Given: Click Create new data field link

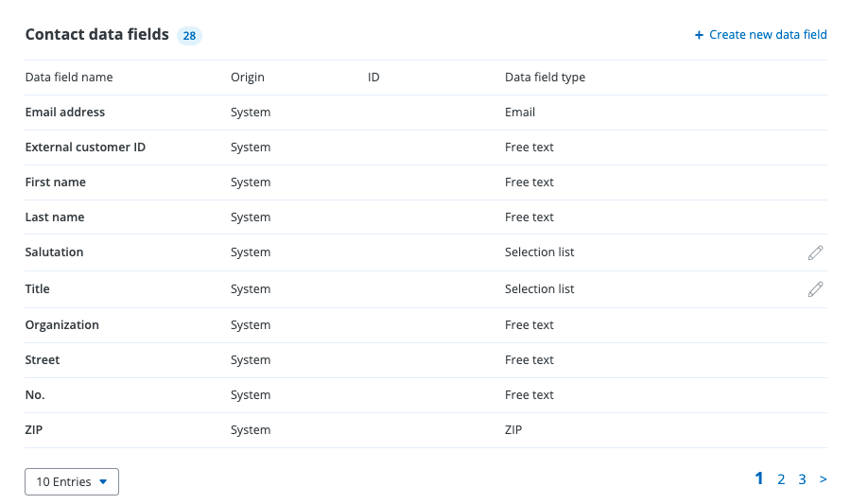Looking at the screenshot, I should (x=767, y=35).
